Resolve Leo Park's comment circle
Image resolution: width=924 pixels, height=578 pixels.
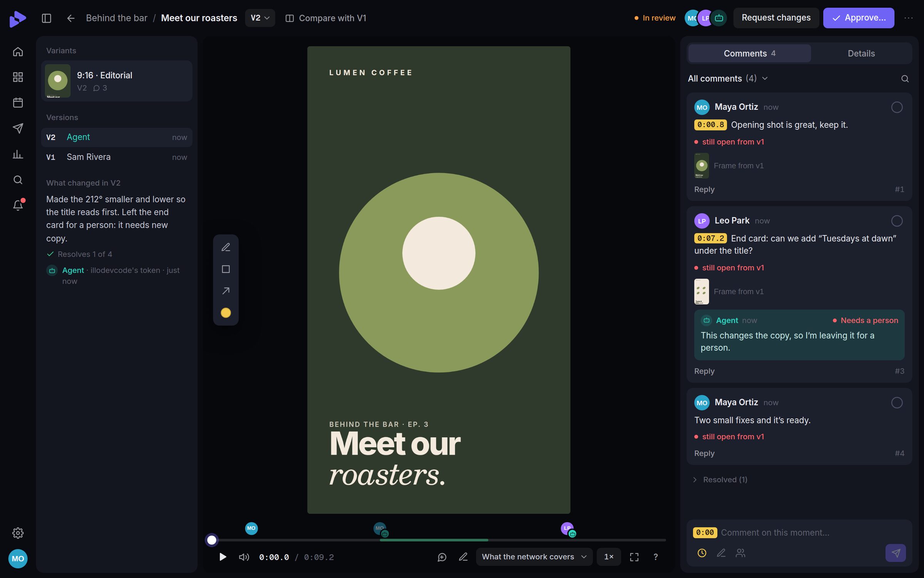coord(897,221)
